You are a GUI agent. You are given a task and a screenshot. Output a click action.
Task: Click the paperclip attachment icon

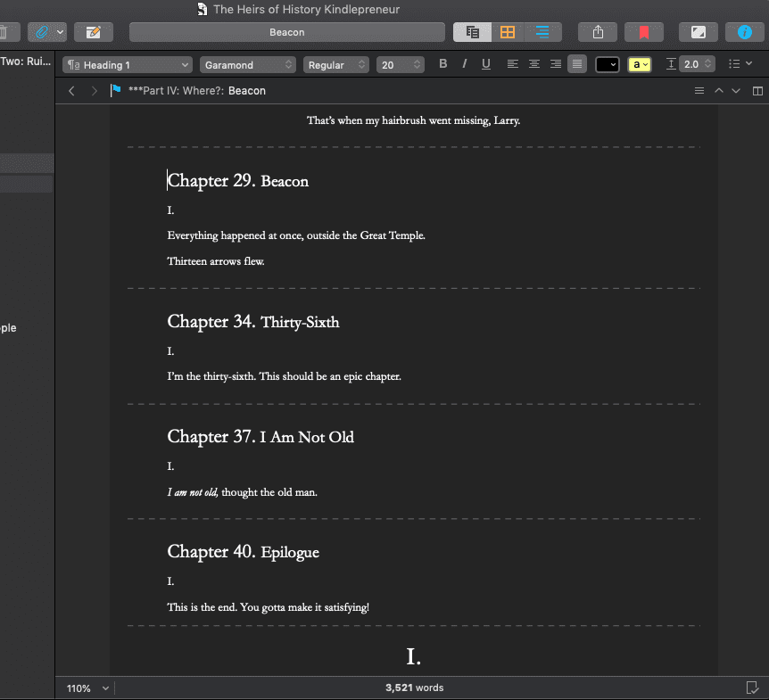pyautogui.click(x=42, y=32)
